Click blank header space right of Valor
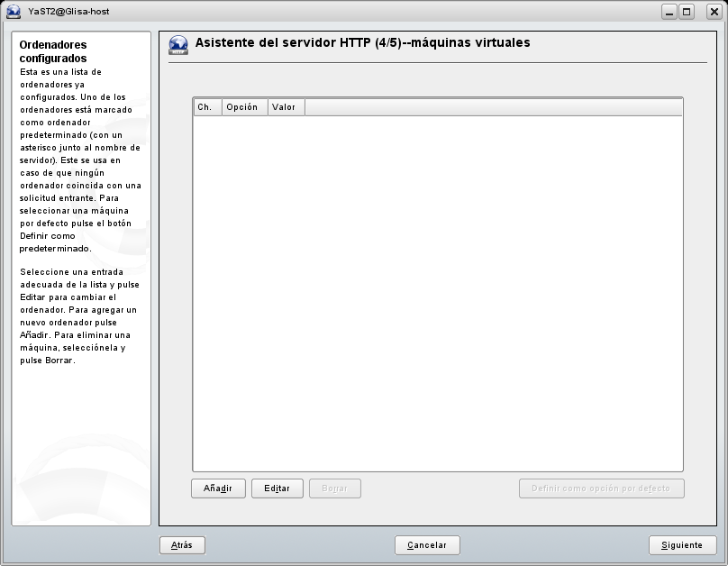Screen dimensions: 728x566 pyautogui.click(x=494, y=107)
